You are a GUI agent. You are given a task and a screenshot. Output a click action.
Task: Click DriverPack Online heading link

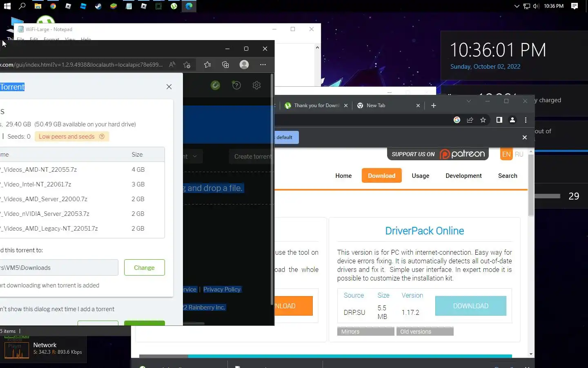424,231
